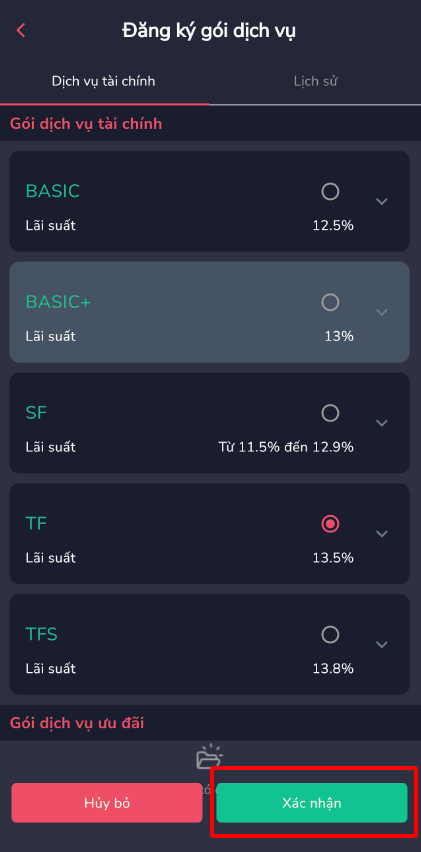Click the selected TF radio button
The image size is (421, 852).
(330, 524)
